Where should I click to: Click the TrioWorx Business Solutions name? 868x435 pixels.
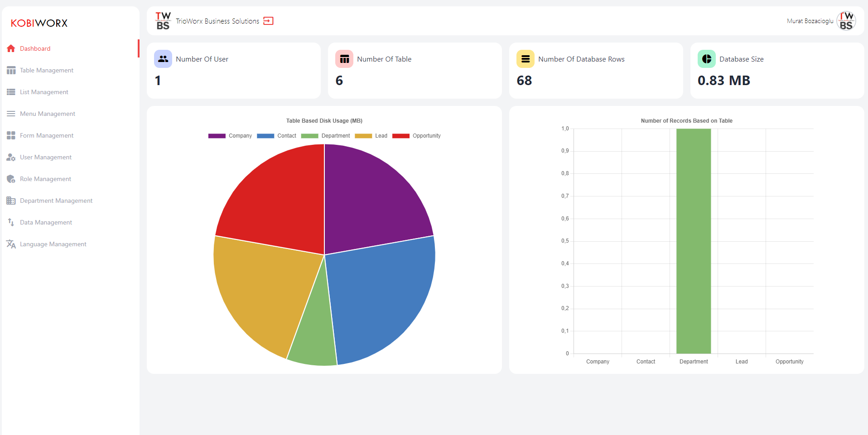217,21
